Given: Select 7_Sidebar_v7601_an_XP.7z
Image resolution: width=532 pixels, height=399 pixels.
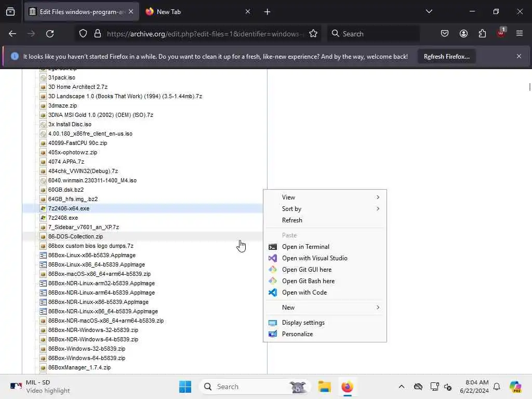Looking at the screenshot, I should click(x=84, y=228).
